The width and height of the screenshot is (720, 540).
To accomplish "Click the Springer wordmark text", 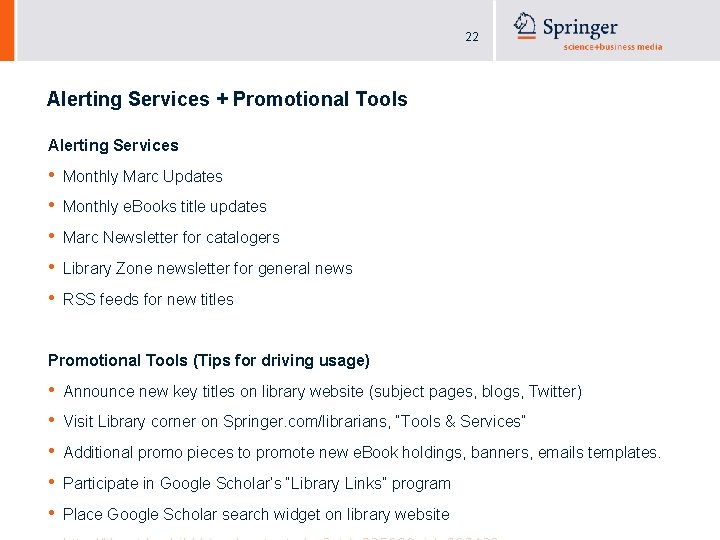I will point(580,28).
